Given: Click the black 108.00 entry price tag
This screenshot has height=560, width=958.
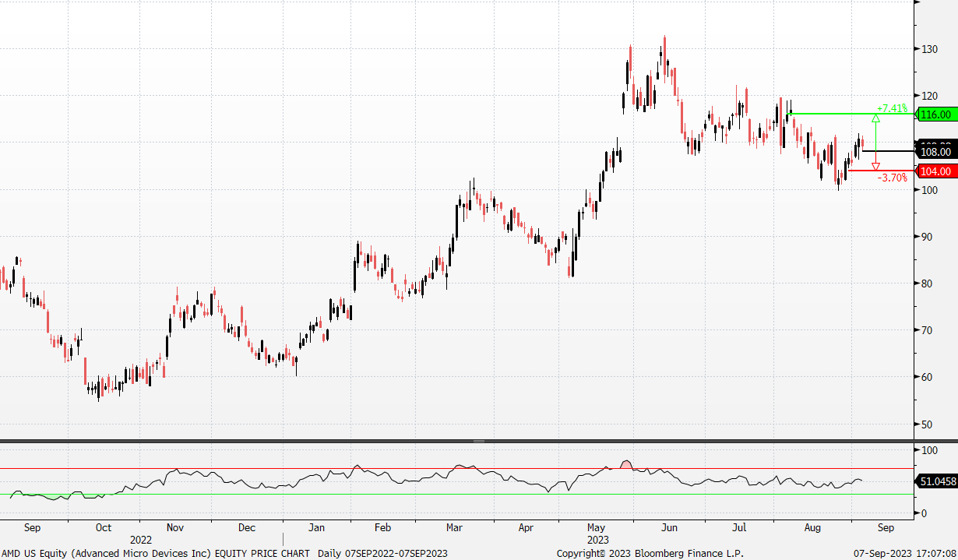Looking at the screenshot, I should pyautogui.click(x=935, y=153).
